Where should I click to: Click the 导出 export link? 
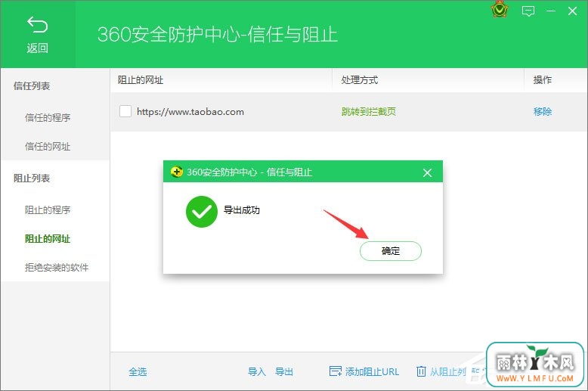point(284,371)
